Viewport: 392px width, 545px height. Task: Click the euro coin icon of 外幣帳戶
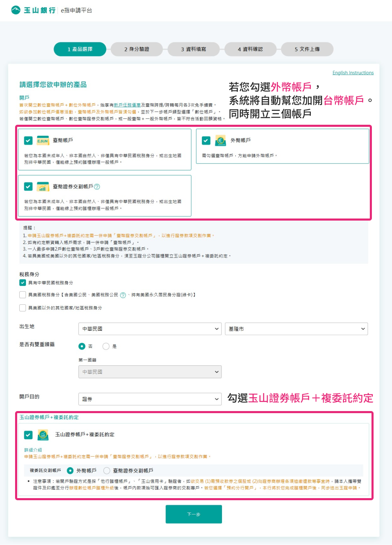point(220,141)
